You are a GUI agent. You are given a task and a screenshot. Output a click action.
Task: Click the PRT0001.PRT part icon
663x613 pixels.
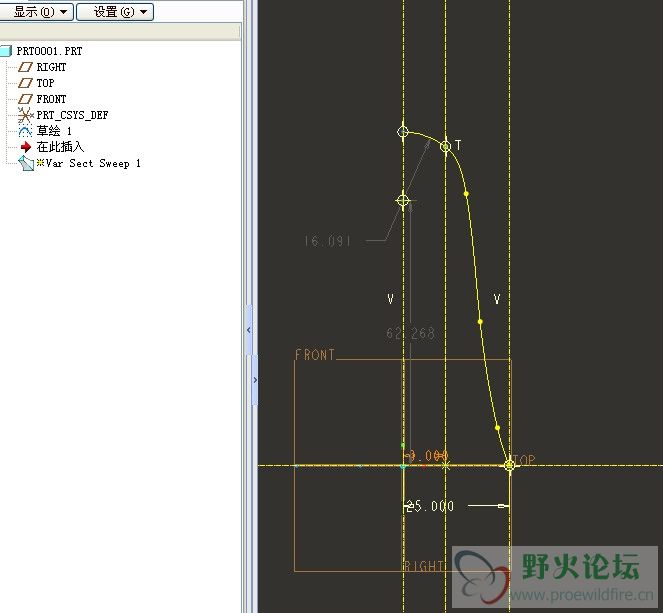(x=5, y=51)
